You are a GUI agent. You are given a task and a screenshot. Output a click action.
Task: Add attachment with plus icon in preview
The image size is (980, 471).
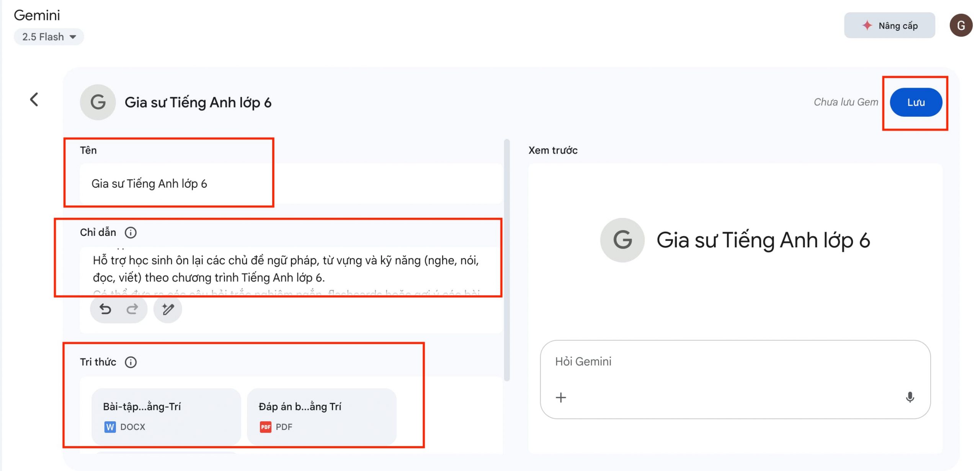(561, 397)
